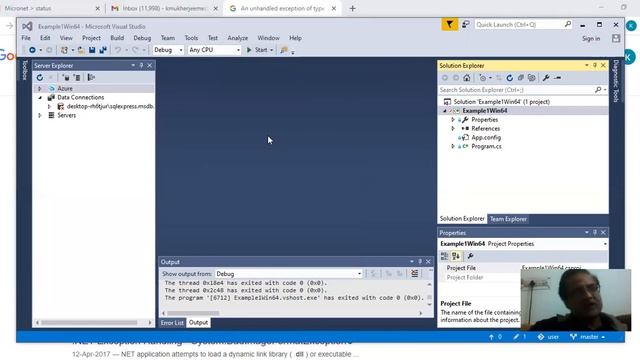Expand the References node
Screen dimensions: 640x360
(x=453, y=129)
